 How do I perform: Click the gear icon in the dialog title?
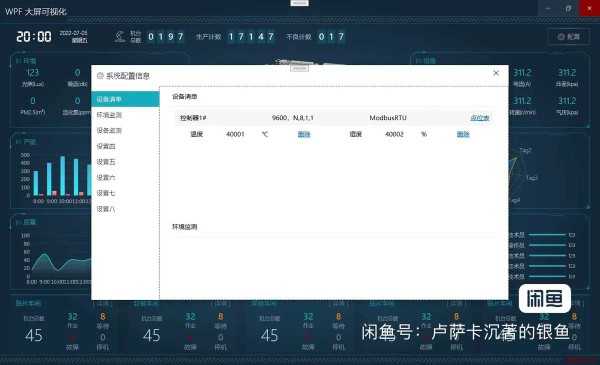tap(100, 76)
